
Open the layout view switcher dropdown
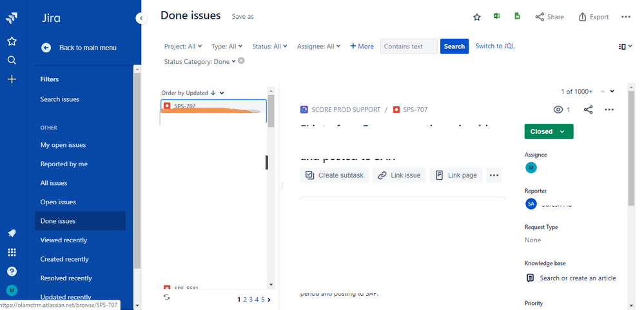pos(625,46)
